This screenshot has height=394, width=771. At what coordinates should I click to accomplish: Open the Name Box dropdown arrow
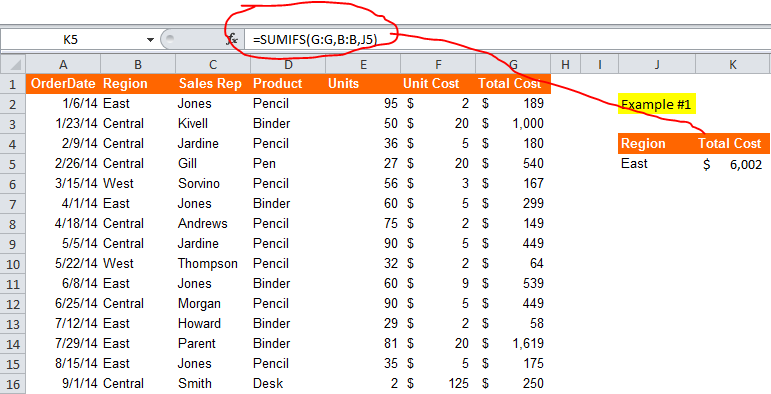[x=150, y=40]
